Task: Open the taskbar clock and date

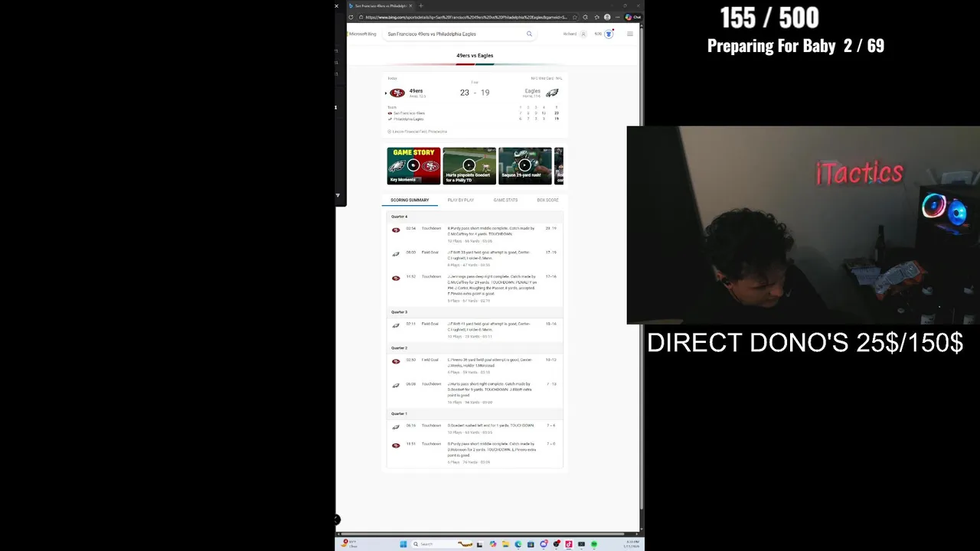Action: 632,544
